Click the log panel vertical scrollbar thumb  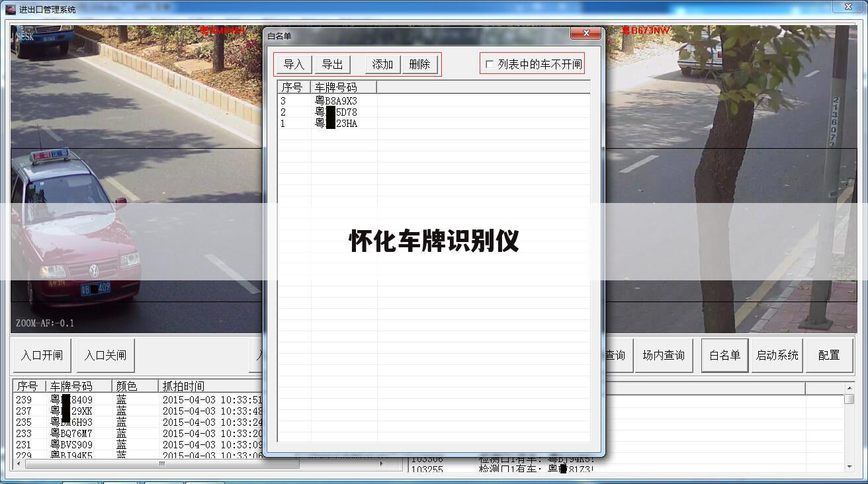[849, 399]
